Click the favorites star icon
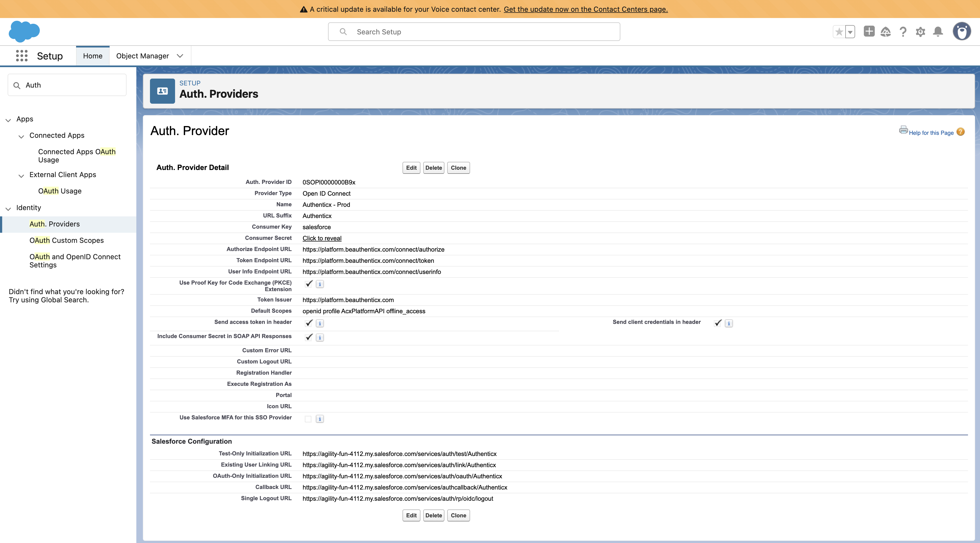Screen dimensions: 980x543 coord(839,32)
